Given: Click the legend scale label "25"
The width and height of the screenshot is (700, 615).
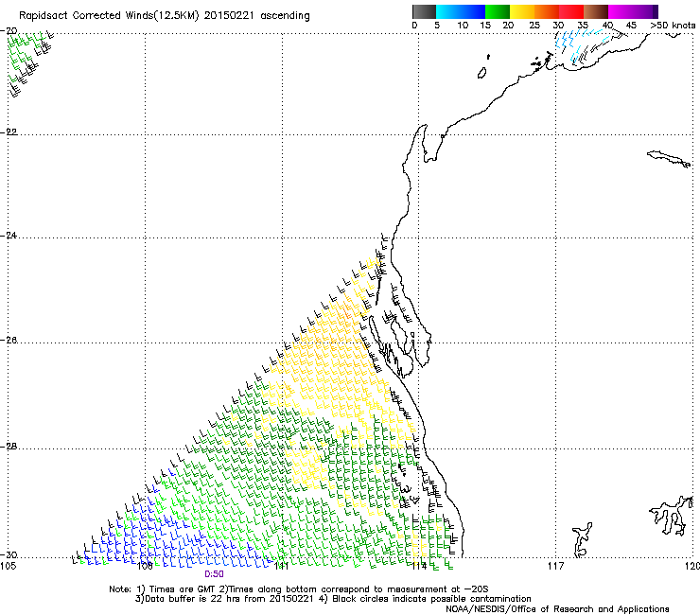Looking at the screenshot, I should [534, 26].
